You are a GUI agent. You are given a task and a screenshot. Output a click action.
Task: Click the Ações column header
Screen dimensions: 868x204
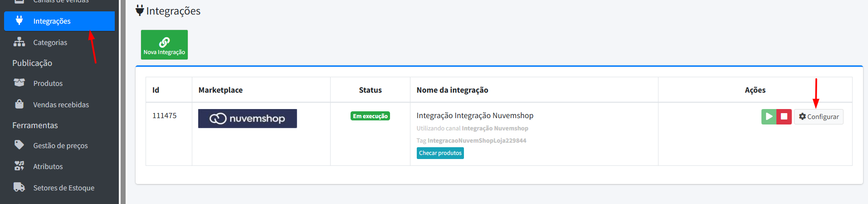pyautogui.click(x=755, y=90)
